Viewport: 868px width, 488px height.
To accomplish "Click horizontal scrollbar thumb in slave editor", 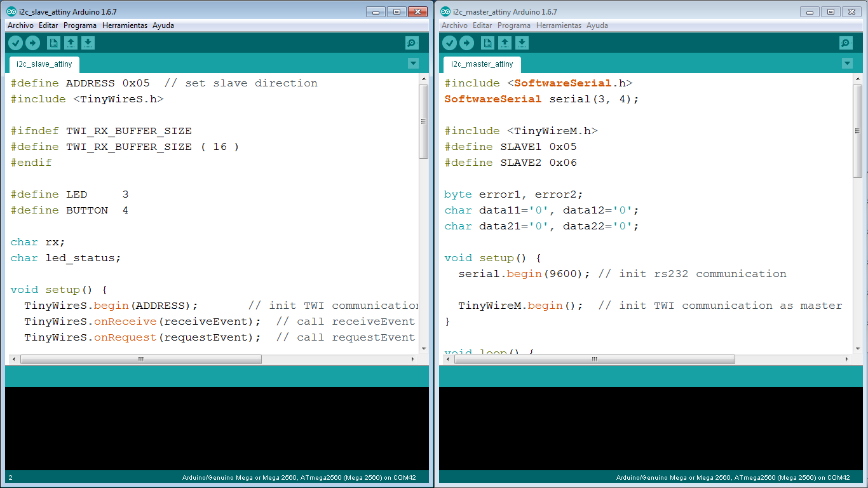I will tap(141, 359).
